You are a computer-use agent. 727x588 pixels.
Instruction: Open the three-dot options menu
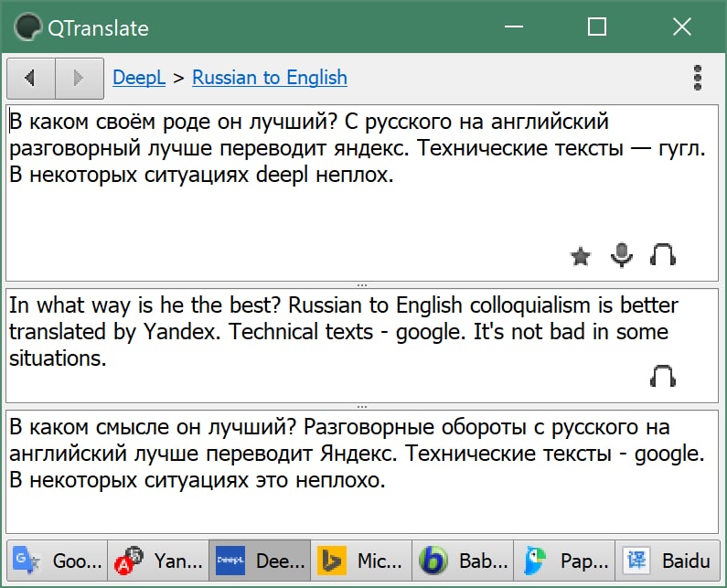pyautogui.click(x=698, y=78)
